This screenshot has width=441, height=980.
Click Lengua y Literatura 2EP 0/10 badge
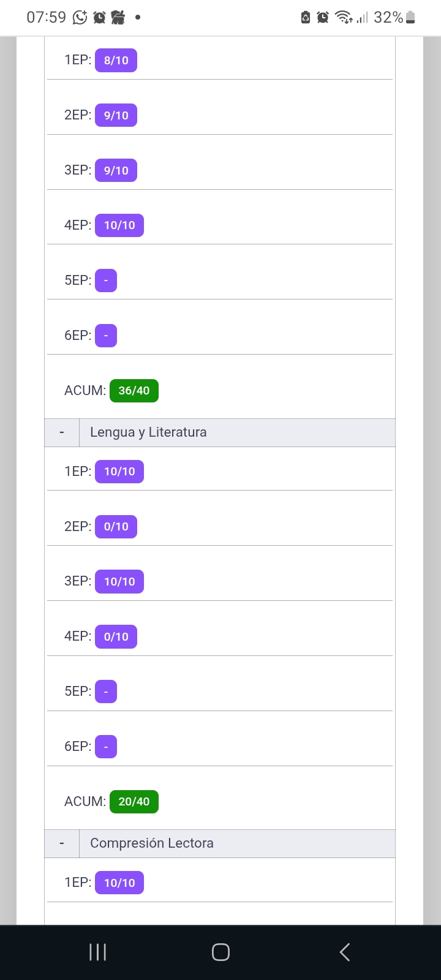tap(116, 527)
